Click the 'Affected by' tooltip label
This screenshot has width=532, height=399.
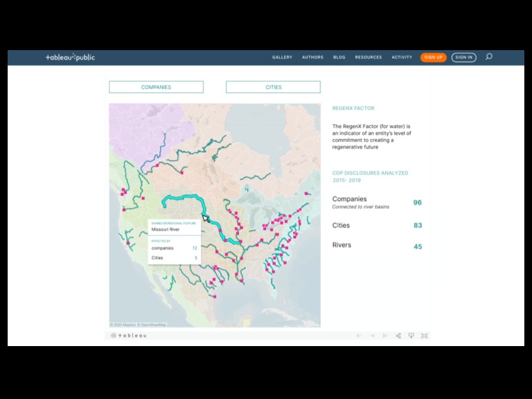point(161,241)
